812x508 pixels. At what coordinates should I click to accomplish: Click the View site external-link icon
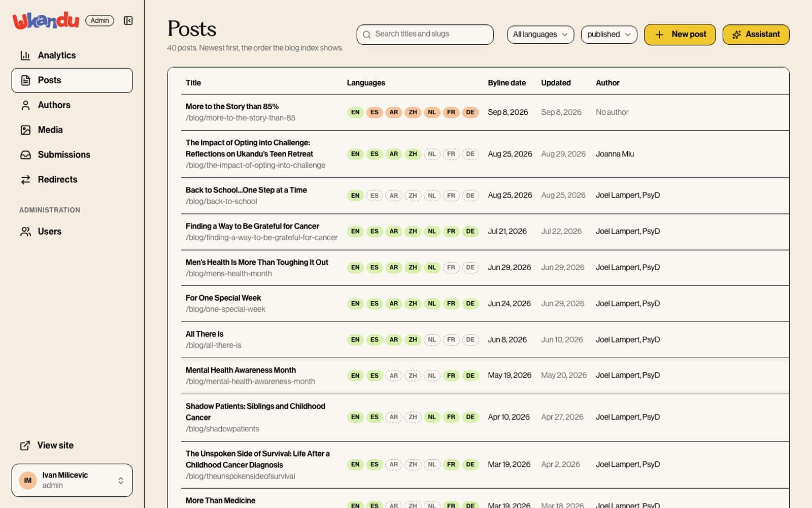pyautogui.click(x=25, y=446)
